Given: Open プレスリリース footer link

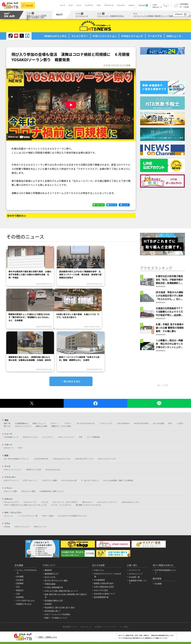Looking at the screenshot, I should pos(134,570).
